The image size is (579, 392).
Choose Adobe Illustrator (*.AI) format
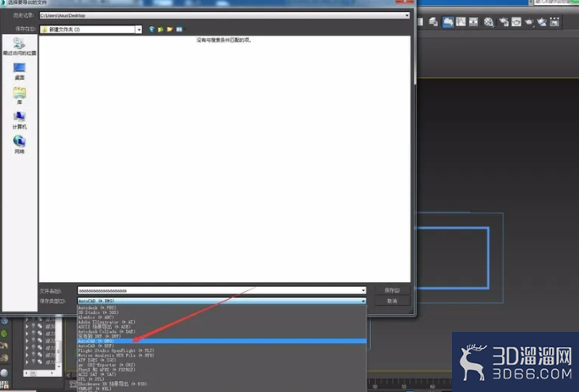tap(222, 322)
